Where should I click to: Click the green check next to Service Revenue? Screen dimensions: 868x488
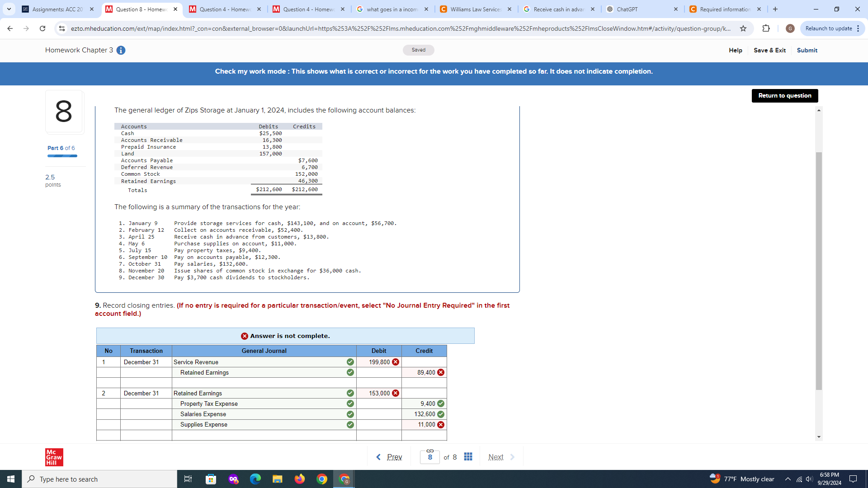(350, 362)
